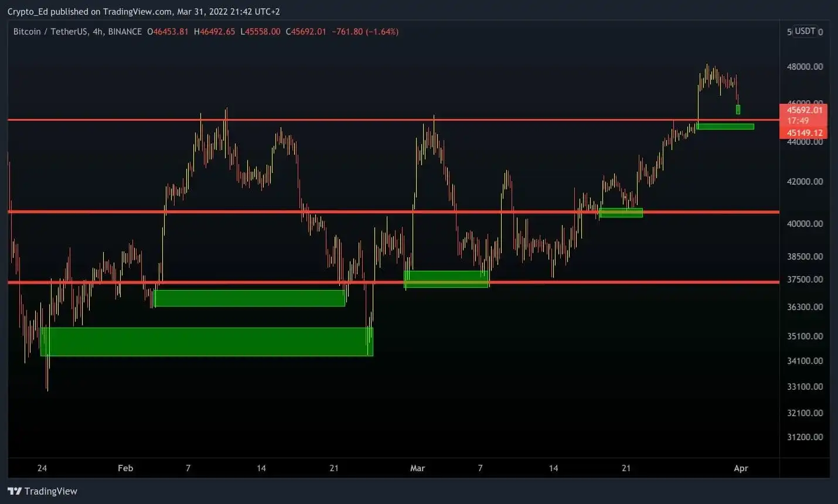Select the green rectangle under the top red line
Screen dimensions: 838x504
point(725,127)
